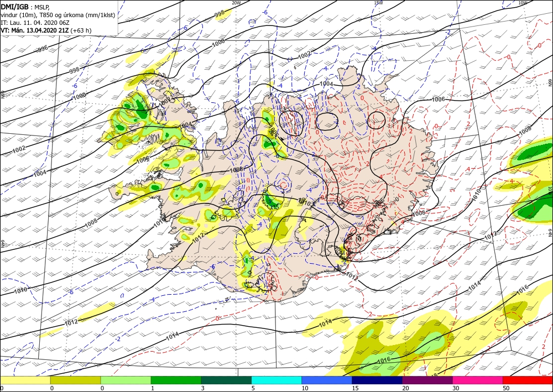This screenshot has width=553, height=392.
Task: Click the '10W' longitude label
Action: pos(523,3)
